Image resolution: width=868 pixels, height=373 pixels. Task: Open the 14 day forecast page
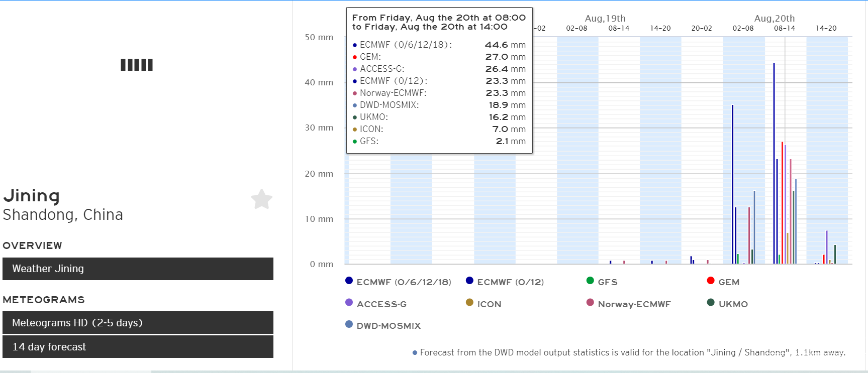point(138,347)
